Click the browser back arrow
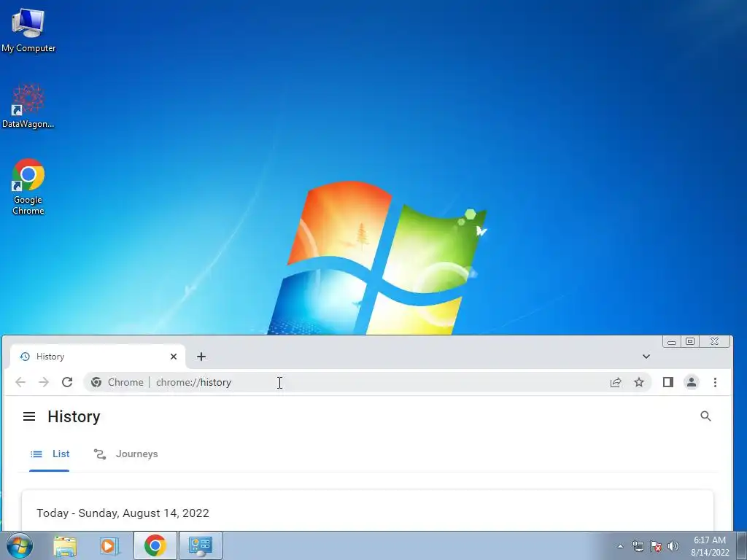 tap(20, 382)
